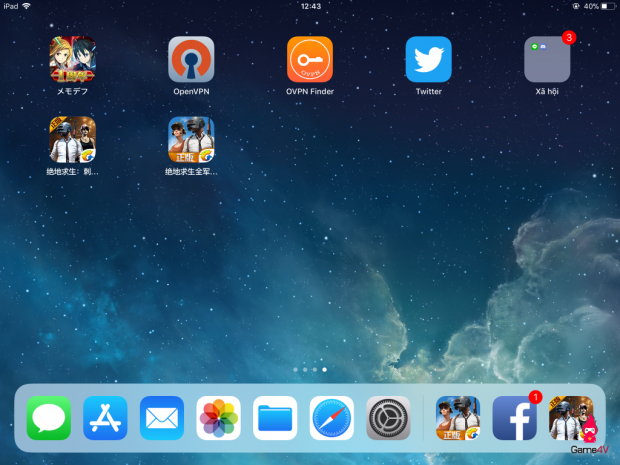Launch the Mail app in the dock

point(162,418)
